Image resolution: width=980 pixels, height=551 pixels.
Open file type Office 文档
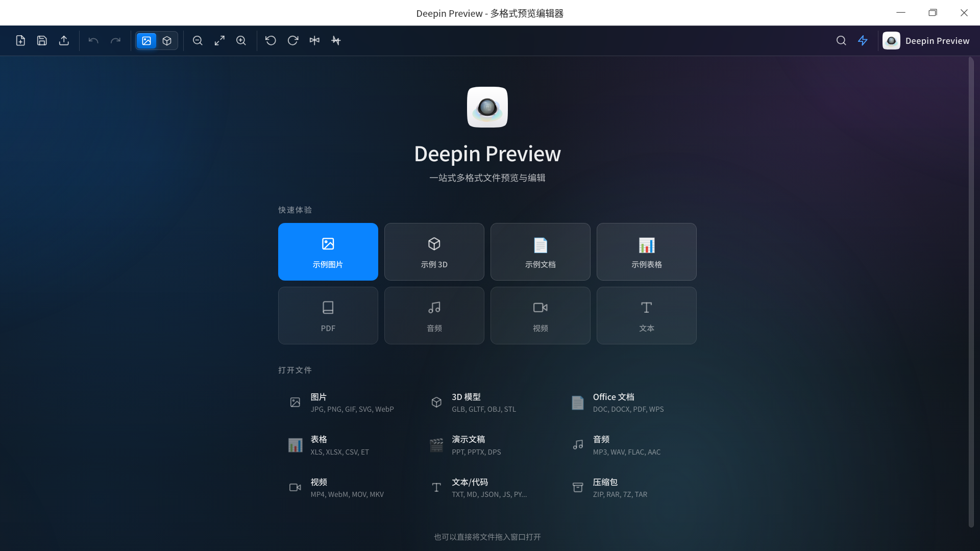tap(629, 403)
